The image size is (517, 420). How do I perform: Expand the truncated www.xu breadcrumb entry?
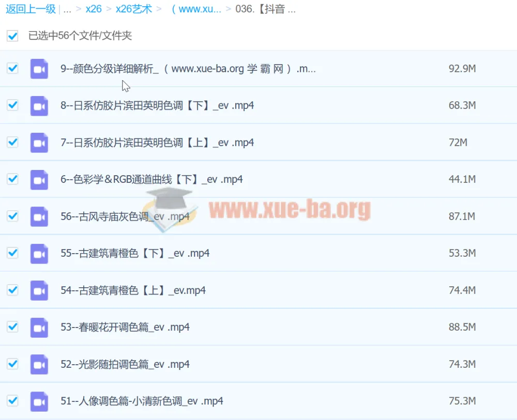tap(197, 9)
